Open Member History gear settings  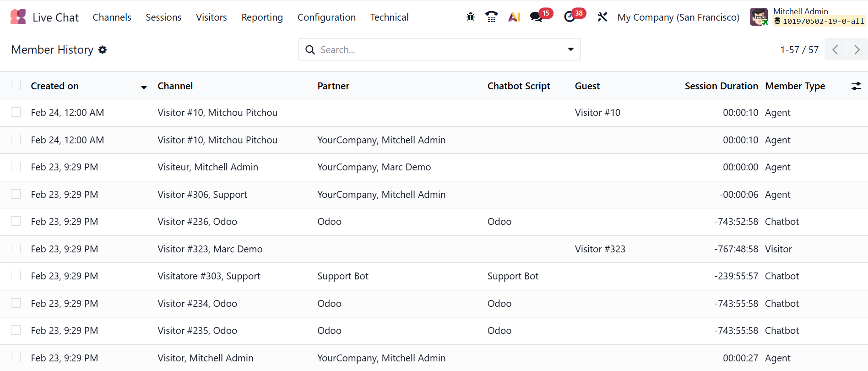pyautogui.click(x=103, y=49)
